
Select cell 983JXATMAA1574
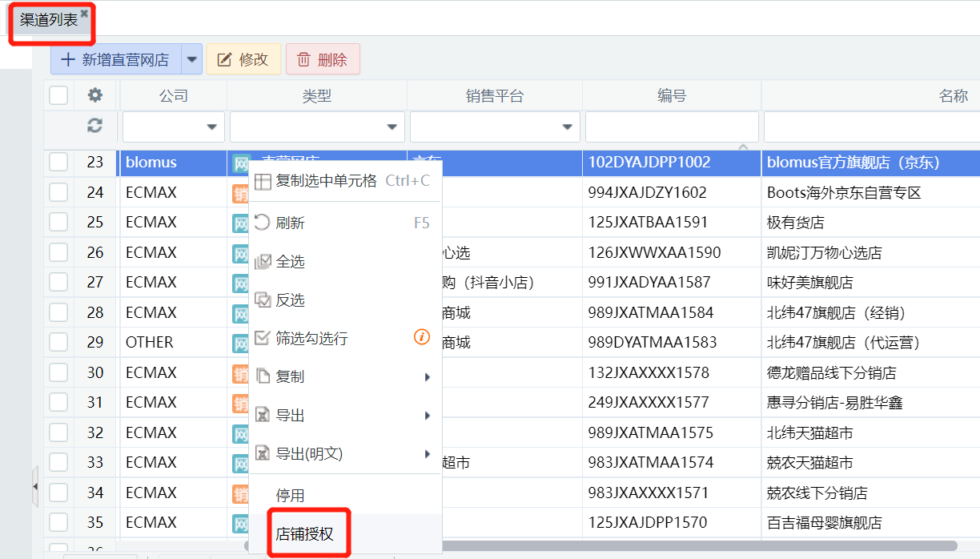click(672, 462)
